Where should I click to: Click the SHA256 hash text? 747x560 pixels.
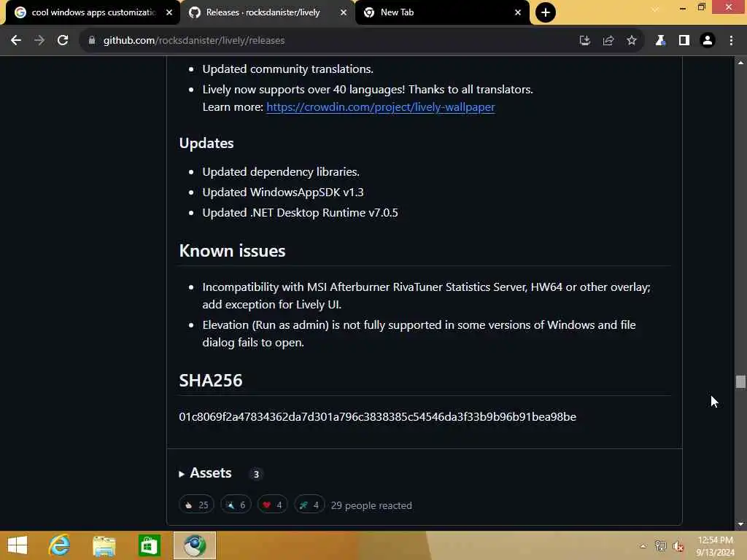tap(377, 416)
